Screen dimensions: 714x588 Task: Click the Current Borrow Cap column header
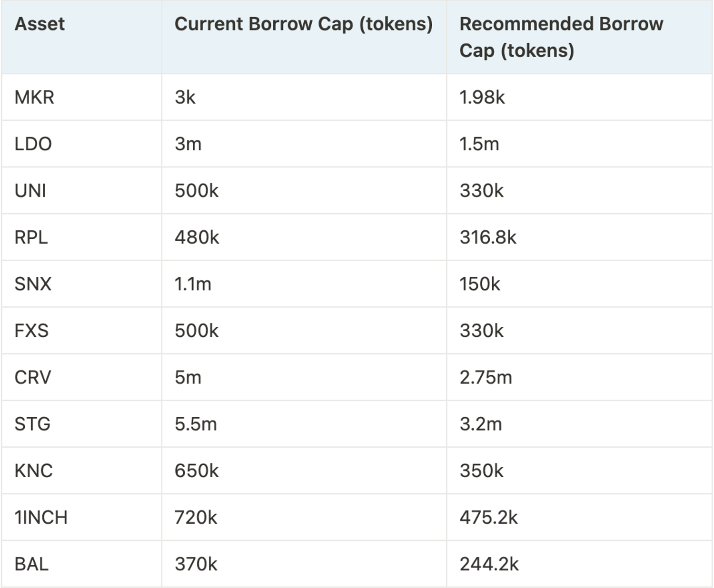coord(303,24)
